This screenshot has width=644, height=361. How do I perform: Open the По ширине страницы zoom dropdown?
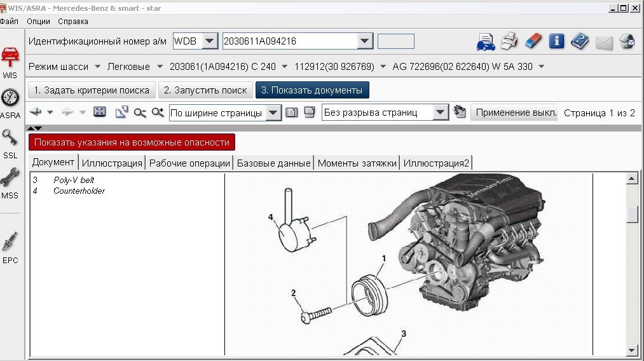point(273,113)
